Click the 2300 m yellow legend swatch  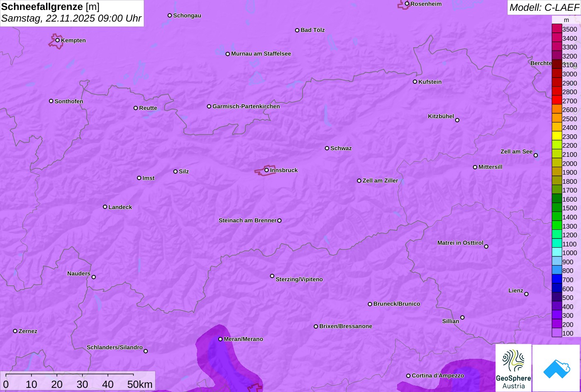click(557, 136)
